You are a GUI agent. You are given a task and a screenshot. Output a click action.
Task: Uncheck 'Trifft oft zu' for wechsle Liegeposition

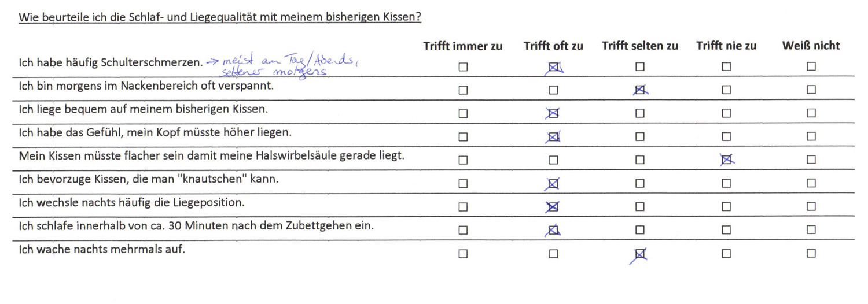553,207
